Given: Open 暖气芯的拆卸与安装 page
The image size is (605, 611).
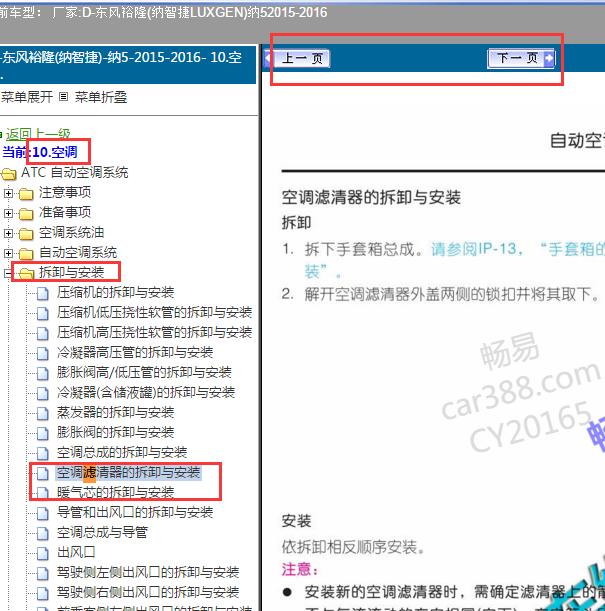Looking at the screenshot, I should tap(115, 492).
